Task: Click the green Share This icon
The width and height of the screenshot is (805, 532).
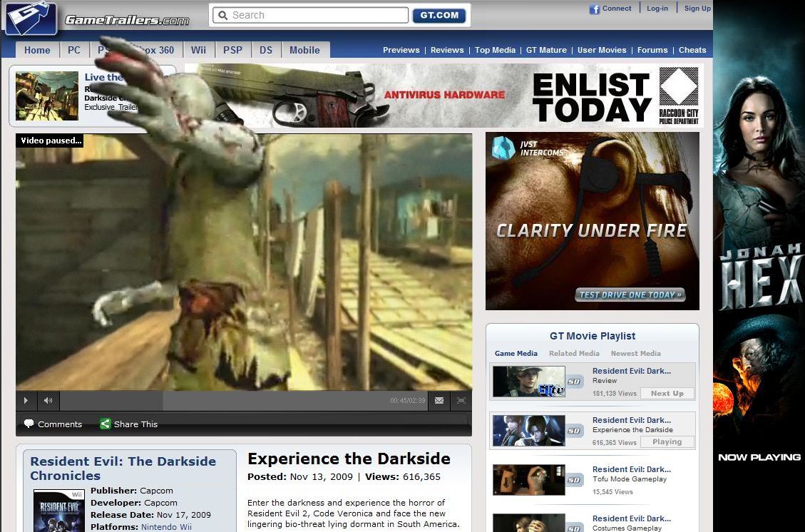Action: (106, 424)
